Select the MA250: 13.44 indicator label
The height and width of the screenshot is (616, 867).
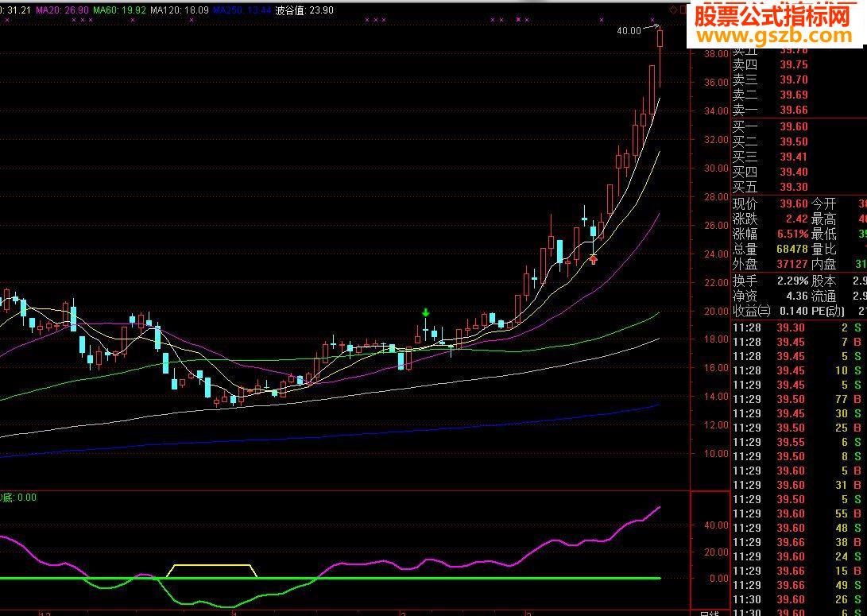coord(242,10)
